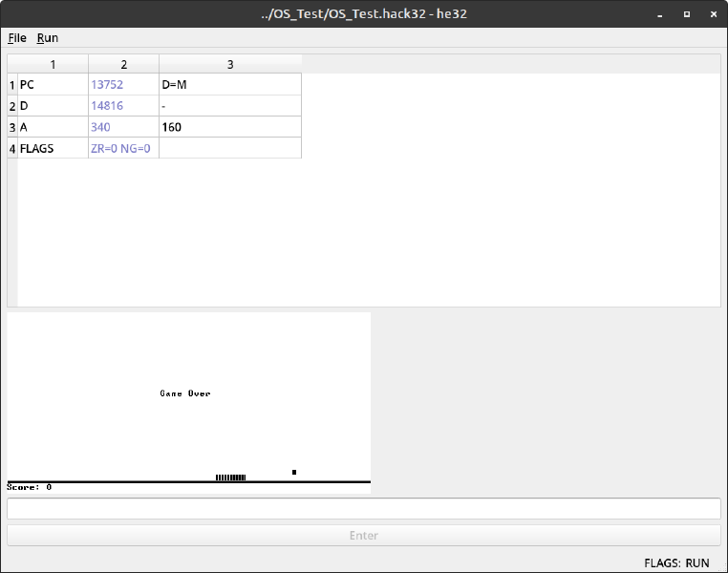The height and width of the screenshot is (573, 728).
Task: Select column header 2 in the table
Action: [x=123, y=64]
